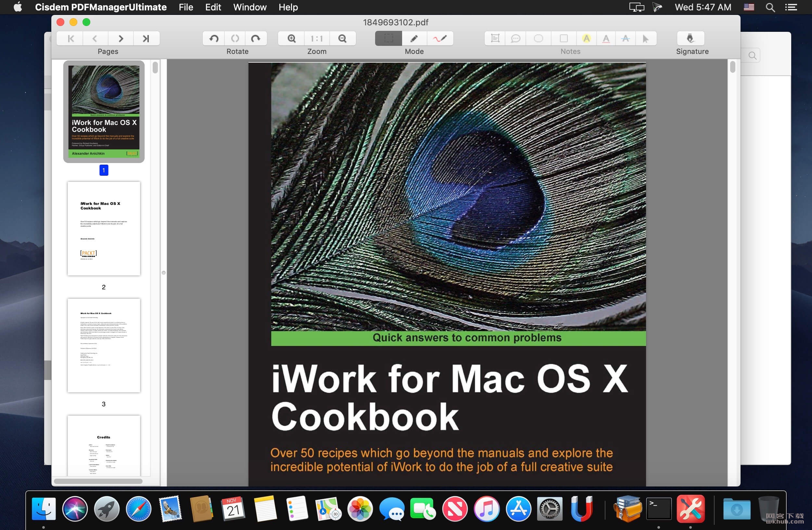Select the underline text tool
The width and height of the screenshot is (812, 530).
(606, 39)
